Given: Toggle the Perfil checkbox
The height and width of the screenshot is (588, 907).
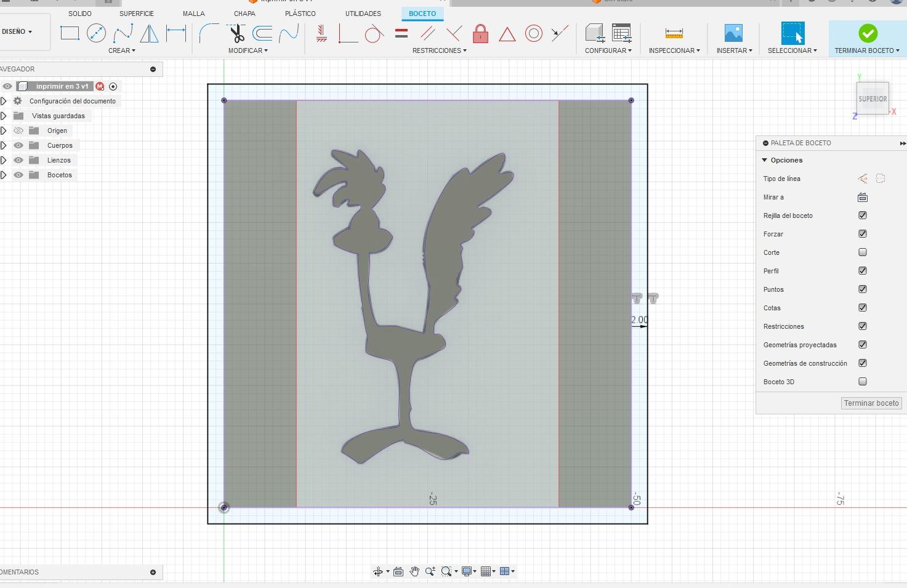Looking at the screenshot, I should 863,271.
